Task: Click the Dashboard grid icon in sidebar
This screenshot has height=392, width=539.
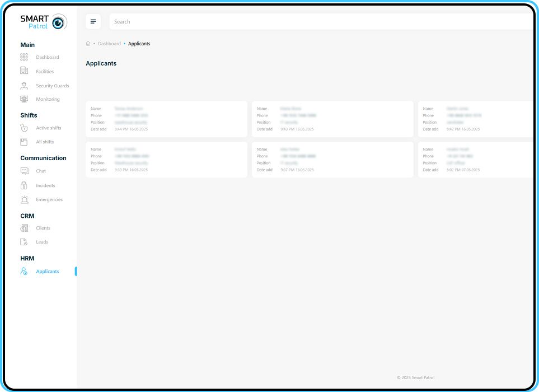Action: [24, 57]
